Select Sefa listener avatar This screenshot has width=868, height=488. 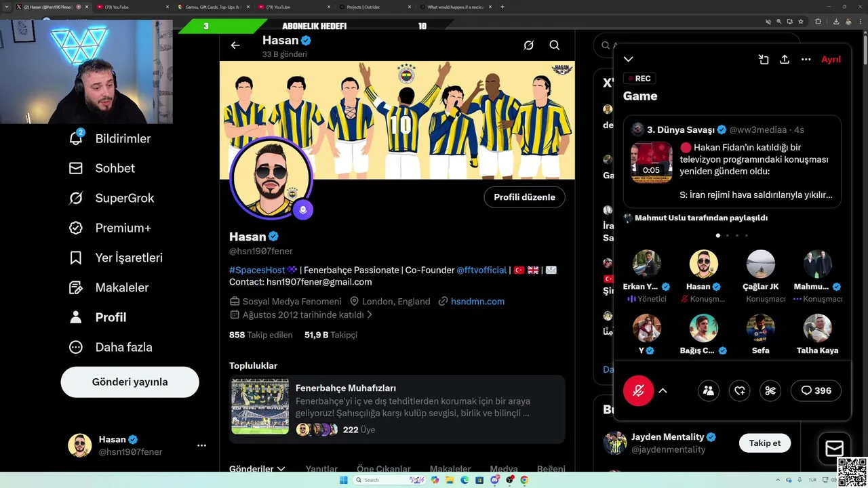(761, 328)
